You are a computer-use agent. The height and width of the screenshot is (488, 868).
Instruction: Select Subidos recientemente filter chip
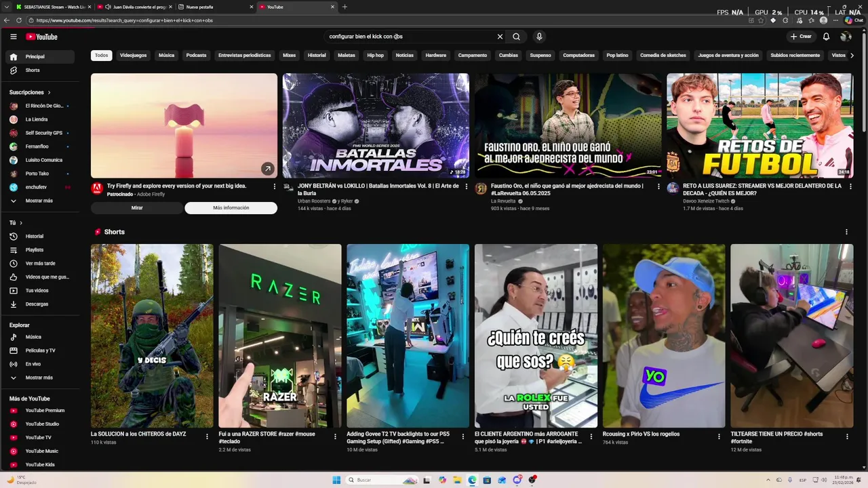click(795, 56)
